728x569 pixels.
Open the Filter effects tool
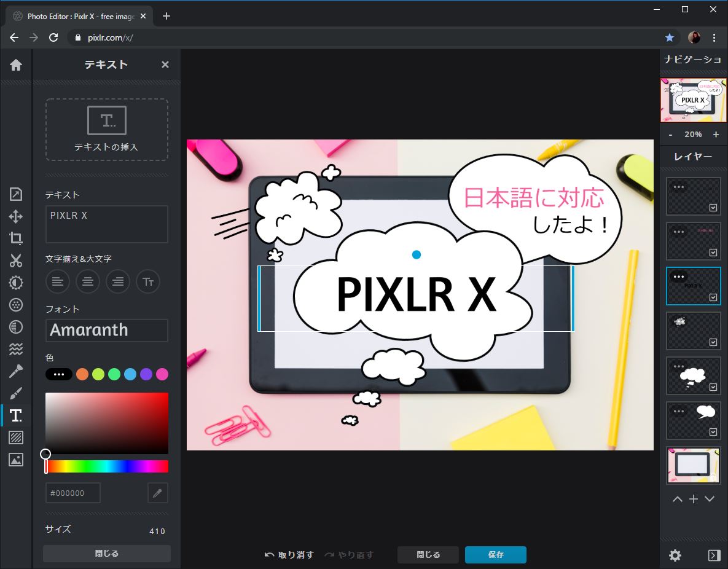(16, 305)
